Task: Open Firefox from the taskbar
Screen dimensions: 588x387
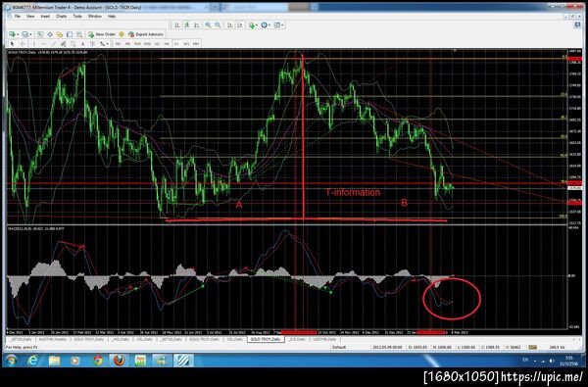Action: coord(120,361)
